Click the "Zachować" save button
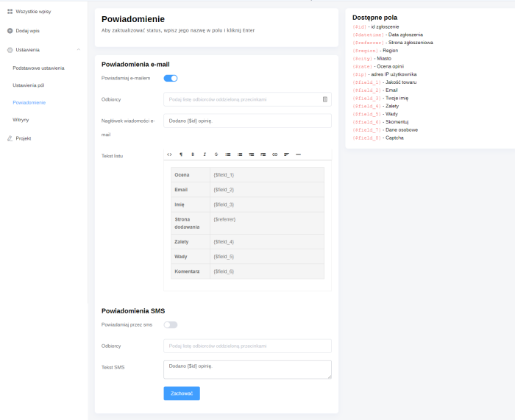The image size is (515, 420). coord(182,394)
